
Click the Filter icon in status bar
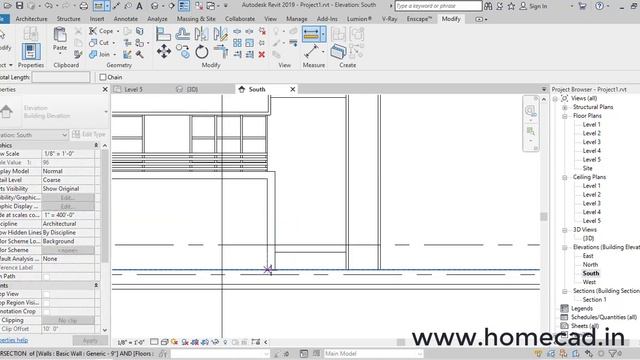coord(613,353)
